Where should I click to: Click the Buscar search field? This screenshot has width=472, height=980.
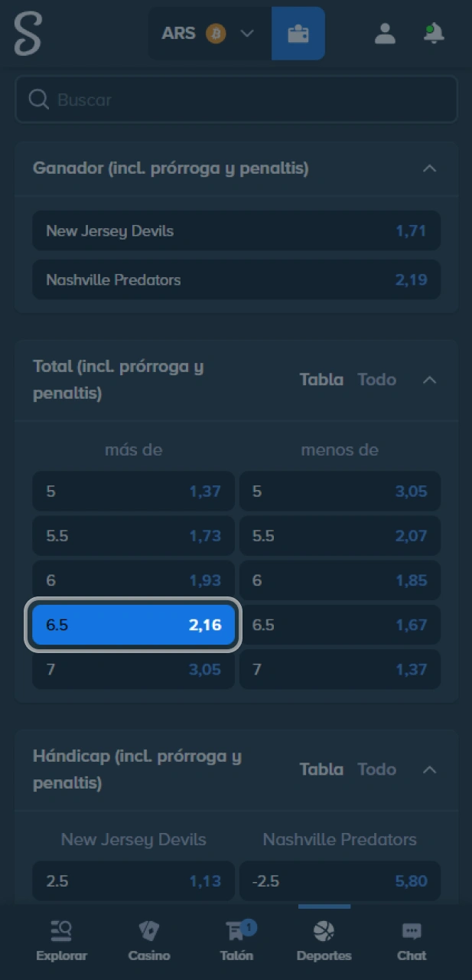click(236, 99)
